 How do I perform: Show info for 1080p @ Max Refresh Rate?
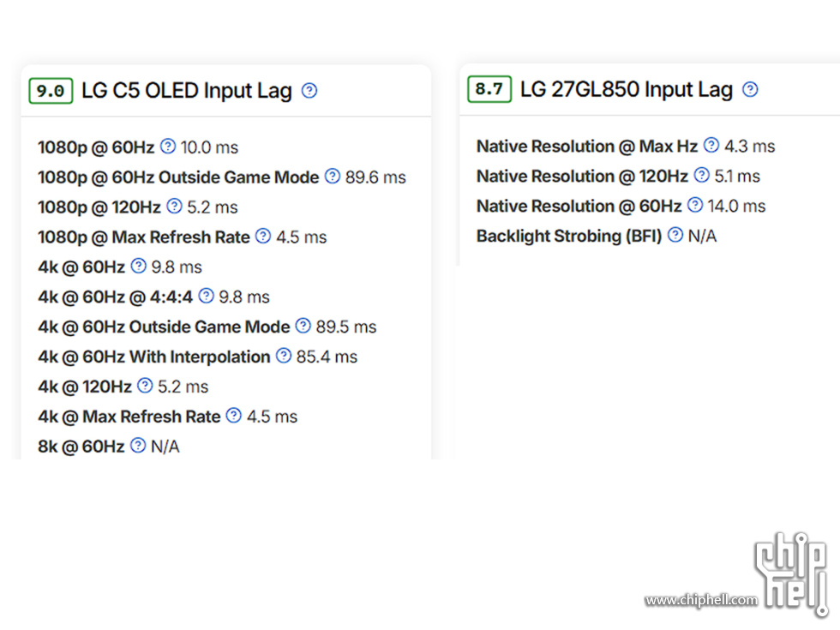tap(263, 237)
